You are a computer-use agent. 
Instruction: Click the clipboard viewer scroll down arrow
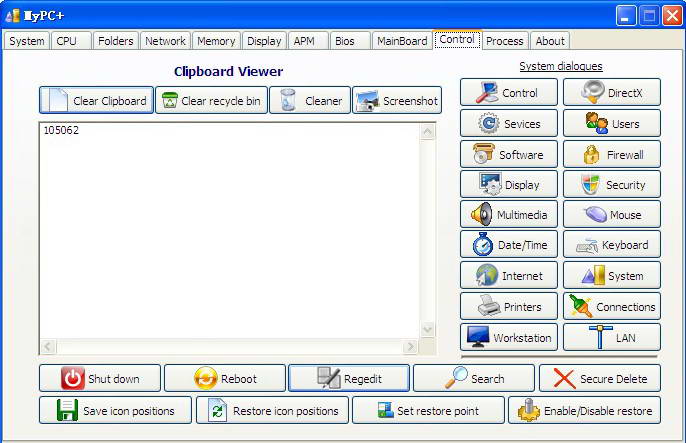tap(428, 330)
